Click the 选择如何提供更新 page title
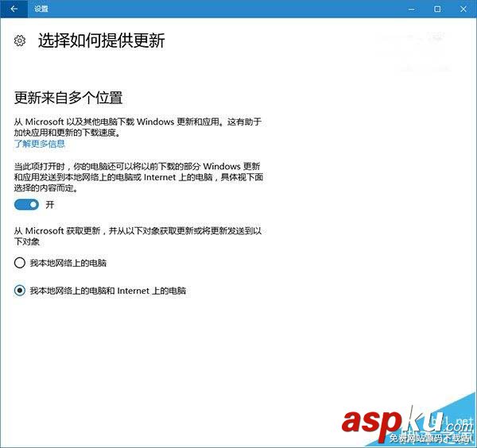Image resolution: width=477 pixels, height=448 pixels. click(x=101, y=41)
